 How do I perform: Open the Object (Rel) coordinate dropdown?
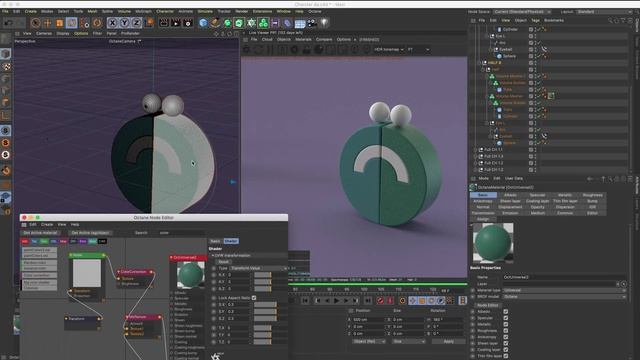(369, 341)
